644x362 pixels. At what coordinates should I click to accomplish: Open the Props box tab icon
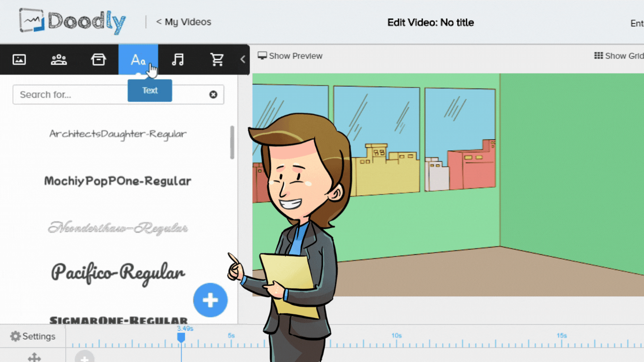98,59
